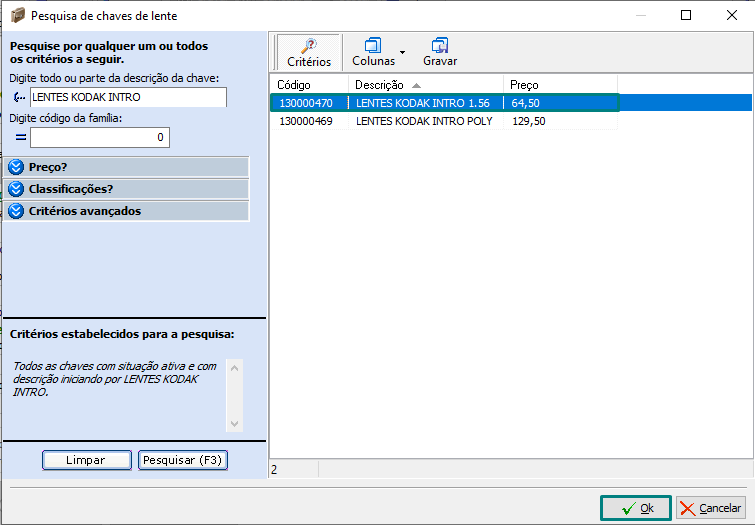The width and height of the screenshot is (755, 525).
Task: Click the Pesquisar (F3) button
Action: pos(182,460)
